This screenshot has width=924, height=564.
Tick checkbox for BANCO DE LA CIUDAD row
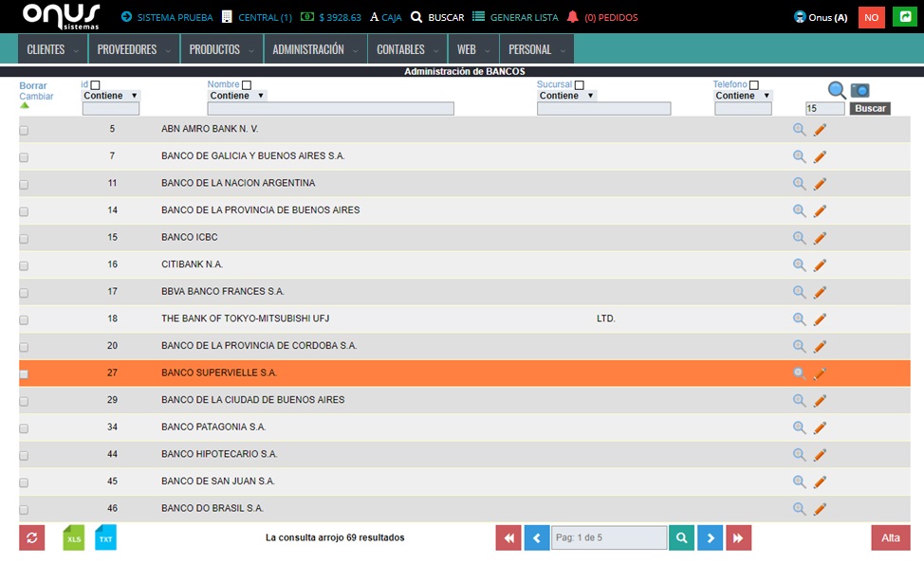pyautogui.click(x=24, y=401)
